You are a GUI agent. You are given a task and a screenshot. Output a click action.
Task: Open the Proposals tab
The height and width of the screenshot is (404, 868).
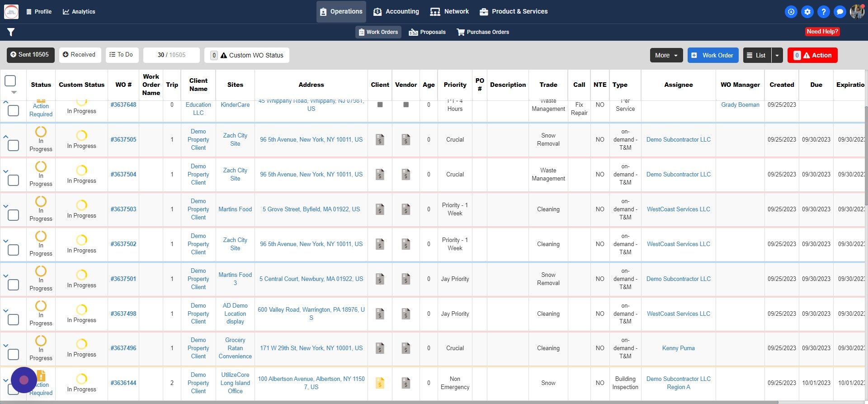coord(427,32)
